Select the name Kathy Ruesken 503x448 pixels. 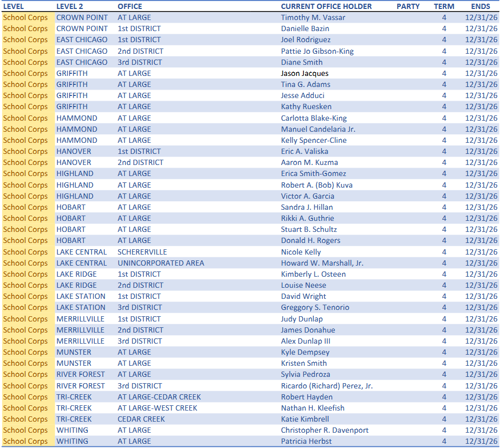(x=307, y=106)
